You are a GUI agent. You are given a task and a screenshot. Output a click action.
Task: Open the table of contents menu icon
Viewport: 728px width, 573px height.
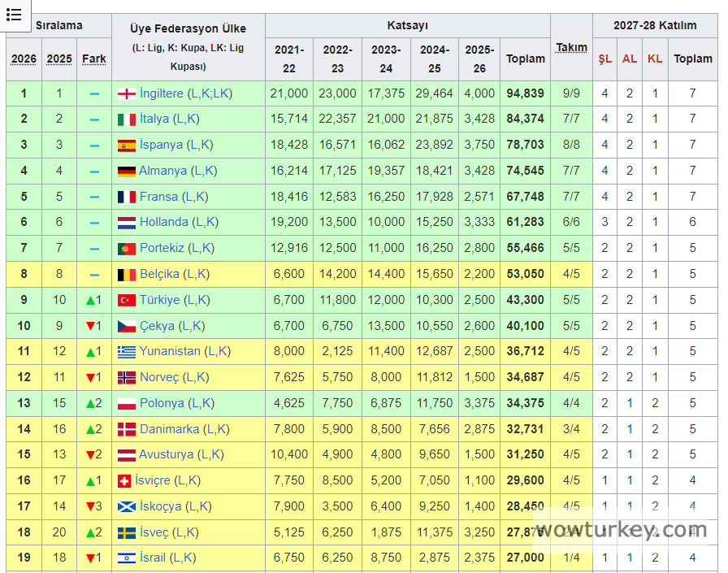[14, 15]
